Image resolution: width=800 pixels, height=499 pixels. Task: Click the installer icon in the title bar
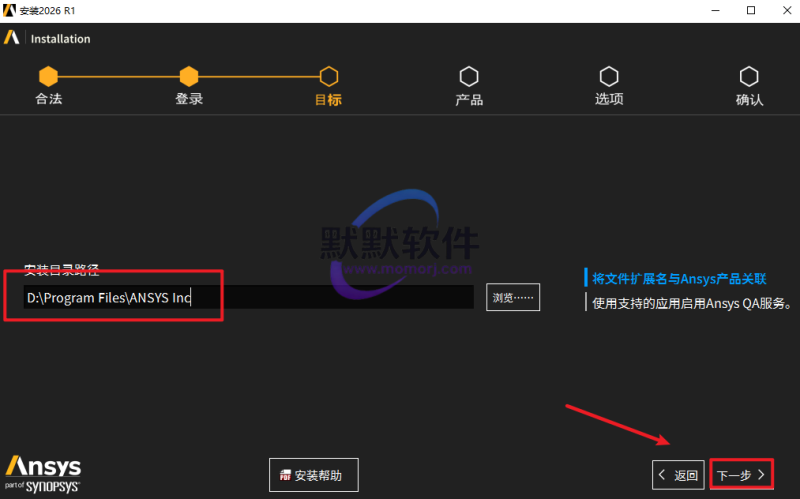(x=9, y=10)
